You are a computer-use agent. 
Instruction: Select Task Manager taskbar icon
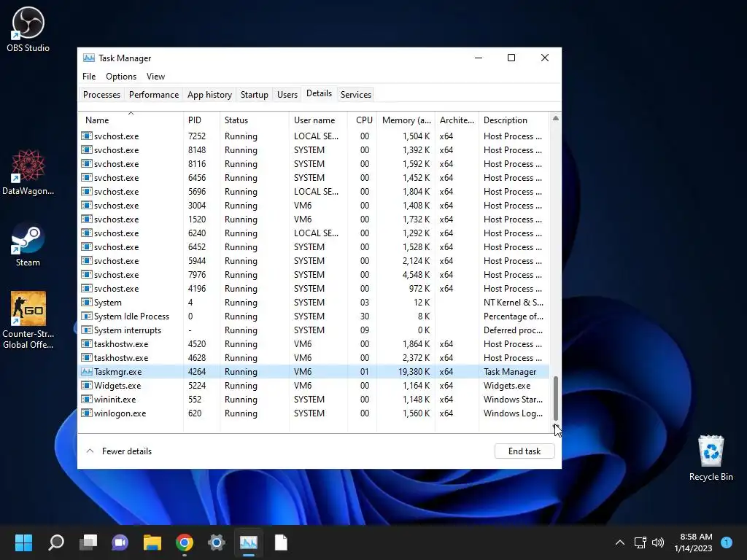tap(249, 542)
